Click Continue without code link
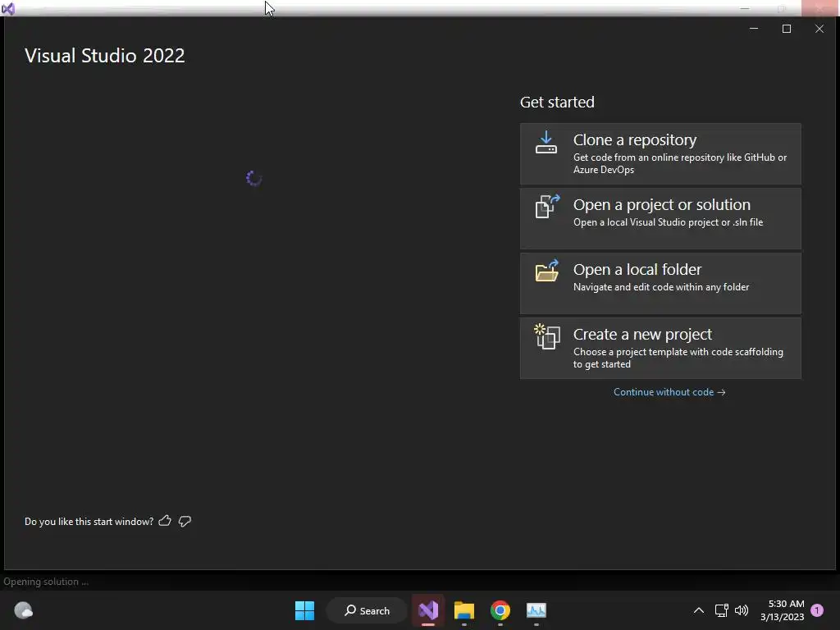 coord(669,392)
